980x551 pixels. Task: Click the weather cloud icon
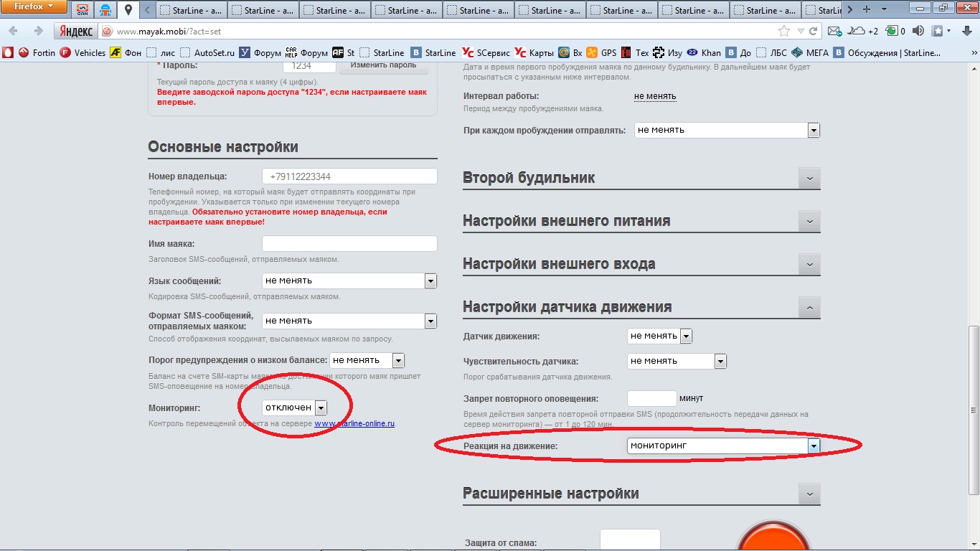click(857, 32)
